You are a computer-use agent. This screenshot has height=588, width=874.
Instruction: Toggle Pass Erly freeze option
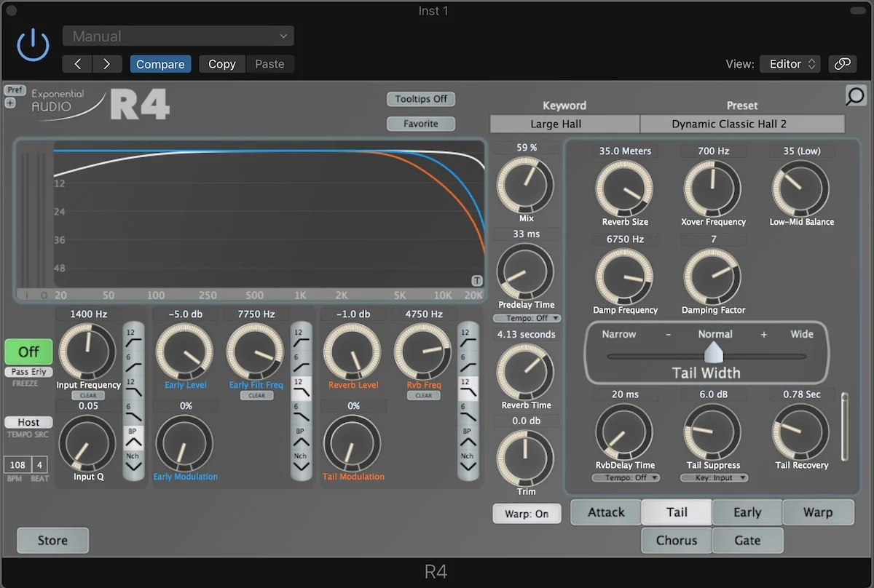point(28,372)
